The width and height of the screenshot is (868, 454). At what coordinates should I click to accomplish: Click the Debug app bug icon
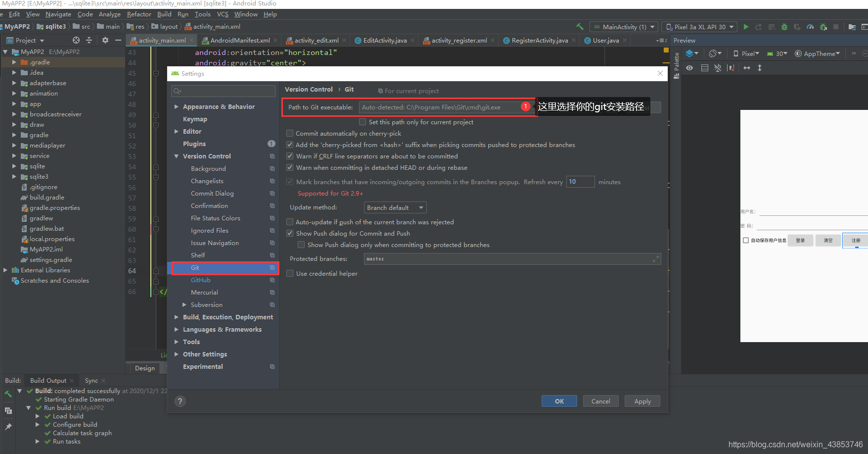[x=784, y=27]
